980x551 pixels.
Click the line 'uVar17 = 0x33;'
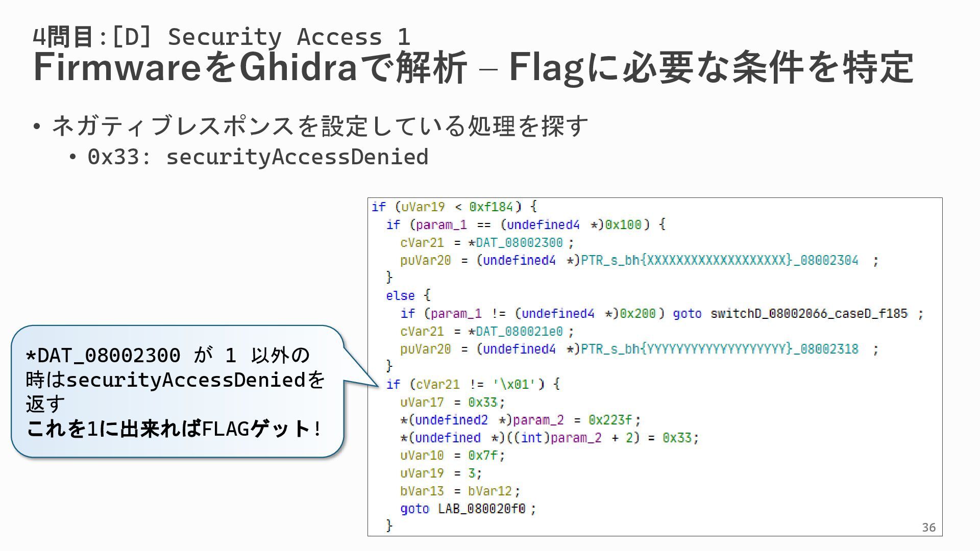[x=452, y=402]
